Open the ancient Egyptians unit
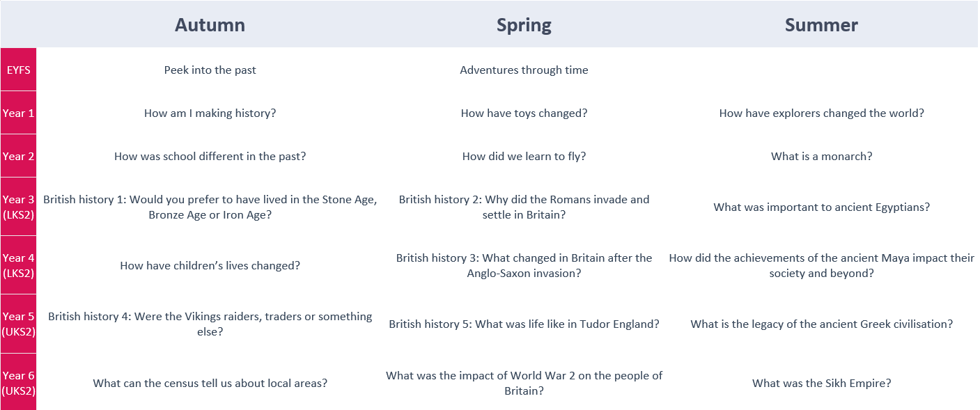Image resolution: width=980 pixels, height=410 pixels. coord(821,207)
